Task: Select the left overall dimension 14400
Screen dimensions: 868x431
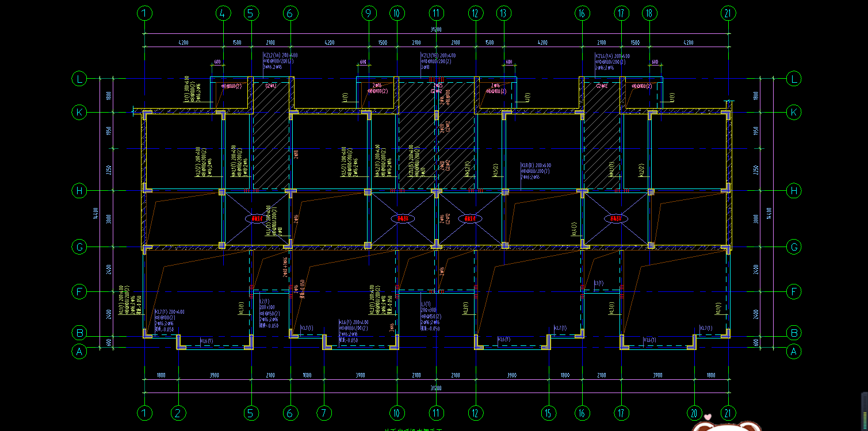Action: (95, 214)
